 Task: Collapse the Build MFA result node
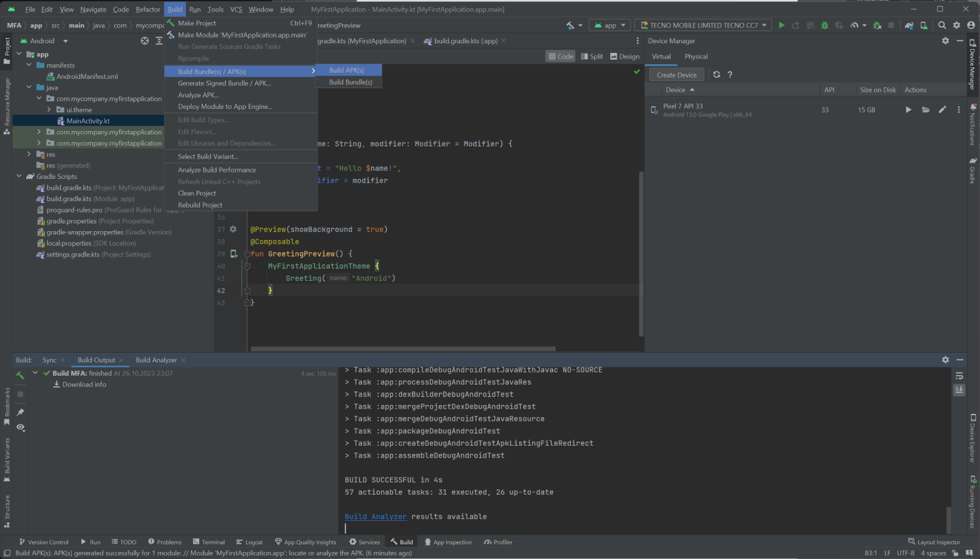pyautogui.click(x=36, y=373)
